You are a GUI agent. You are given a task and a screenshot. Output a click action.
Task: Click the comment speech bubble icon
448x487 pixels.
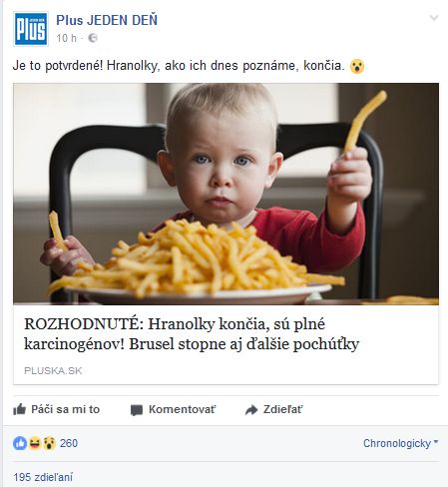tap(137, 410)
